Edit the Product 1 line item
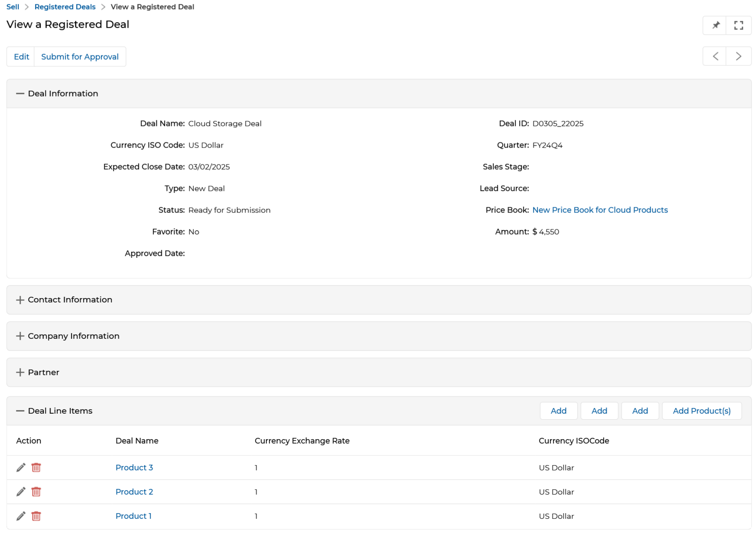The image size is (756, 534). (x=21, y=516)
